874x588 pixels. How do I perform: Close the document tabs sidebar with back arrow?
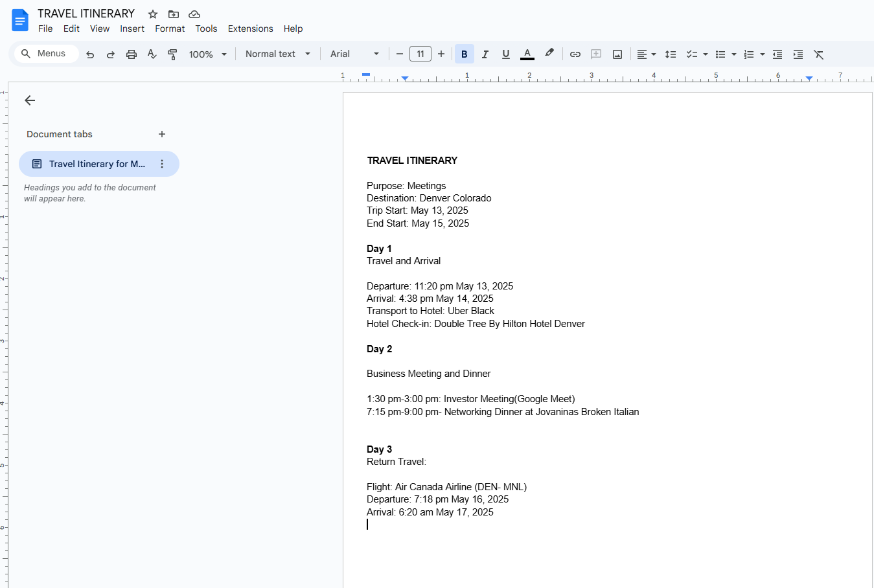(30, 100)
